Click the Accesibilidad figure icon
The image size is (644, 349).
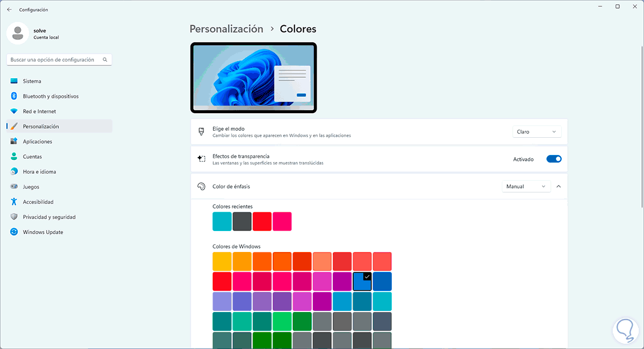pos(14,202)
